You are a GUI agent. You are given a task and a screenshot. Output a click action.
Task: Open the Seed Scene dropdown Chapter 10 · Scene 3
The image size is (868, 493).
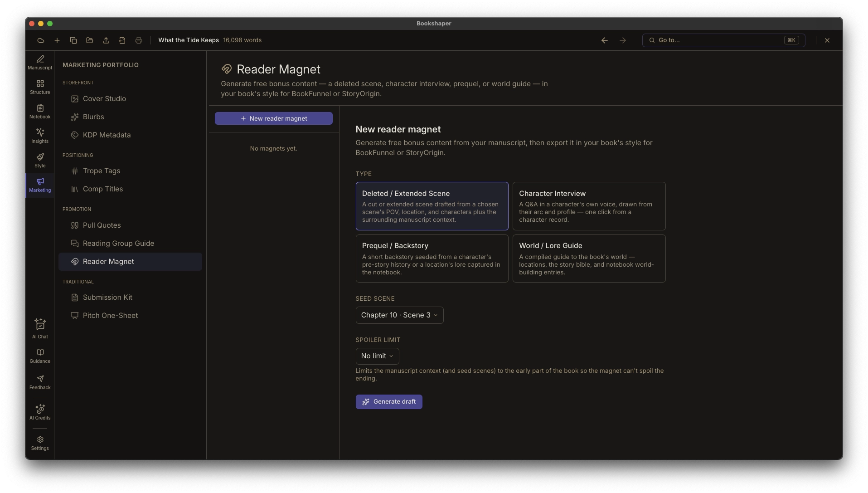tap(399, 315)
